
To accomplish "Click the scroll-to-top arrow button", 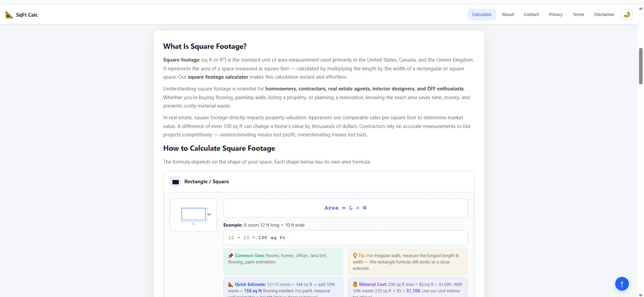I will (x=622, y=284).
